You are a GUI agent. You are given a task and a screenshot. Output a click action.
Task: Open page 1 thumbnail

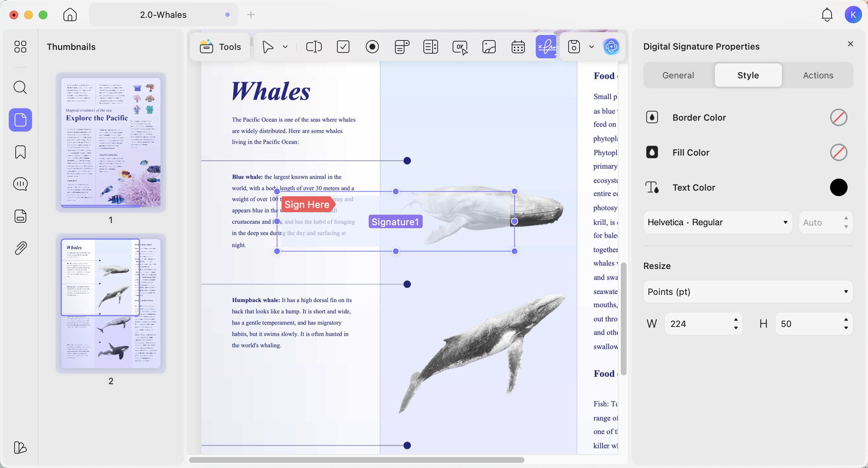111,142
